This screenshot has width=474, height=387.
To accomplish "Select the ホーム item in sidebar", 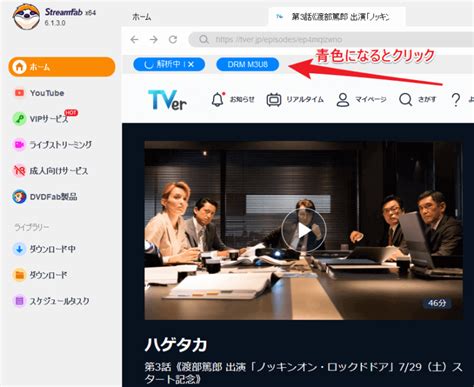I will click(x=62, y=67).
